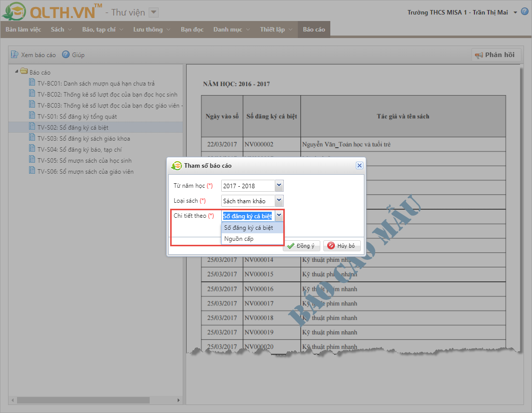
Task: Click the Giúp help icon in toolbar
Action: tap(66, 55)
